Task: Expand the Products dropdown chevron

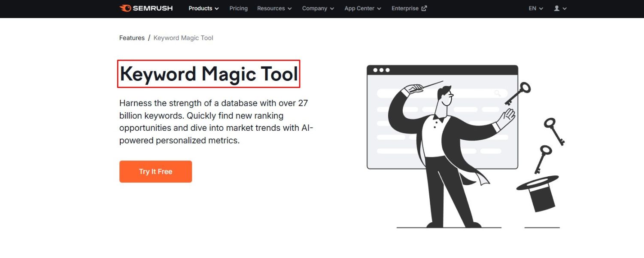Action: click(x=217, y=8)
